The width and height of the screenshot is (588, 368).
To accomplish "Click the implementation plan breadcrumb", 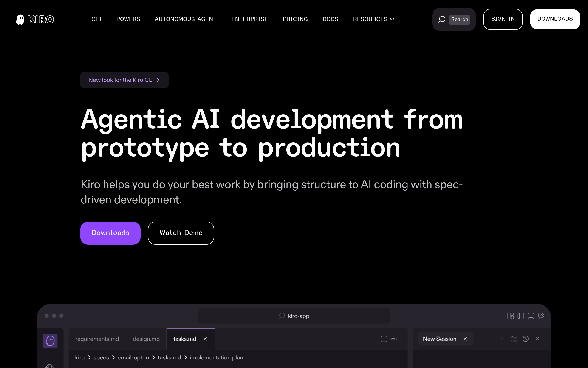I will pos(216,357).
